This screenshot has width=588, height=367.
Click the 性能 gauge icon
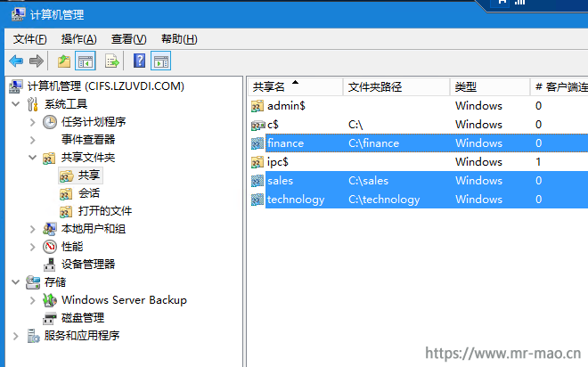[50, 247]
